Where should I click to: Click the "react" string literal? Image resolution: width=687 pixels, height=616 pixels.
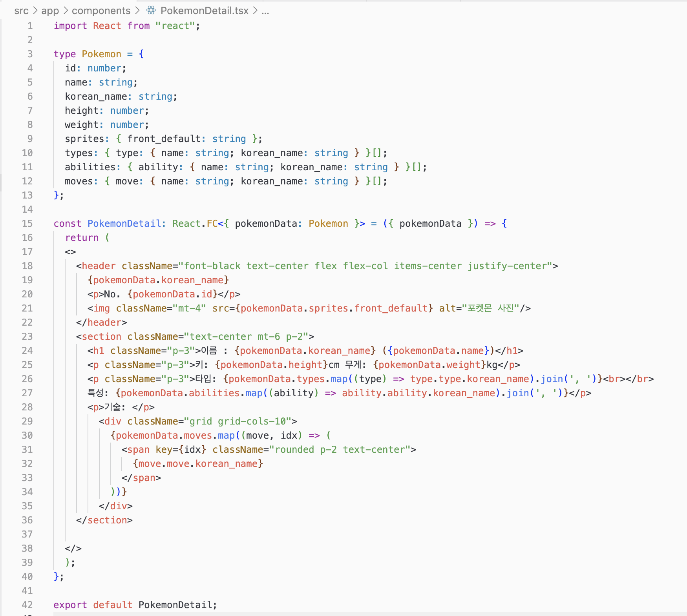click(175, 26)
